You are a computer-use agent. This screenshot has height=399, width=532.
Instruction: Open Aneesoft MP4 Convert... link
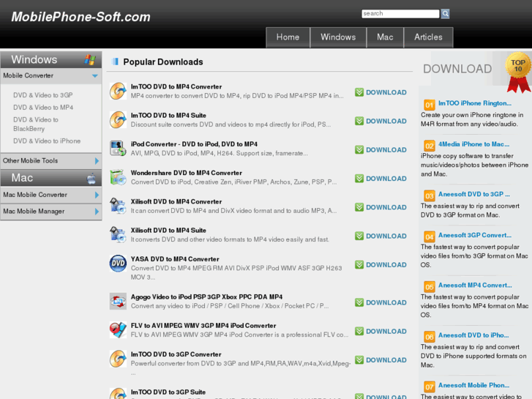[475, 286]
